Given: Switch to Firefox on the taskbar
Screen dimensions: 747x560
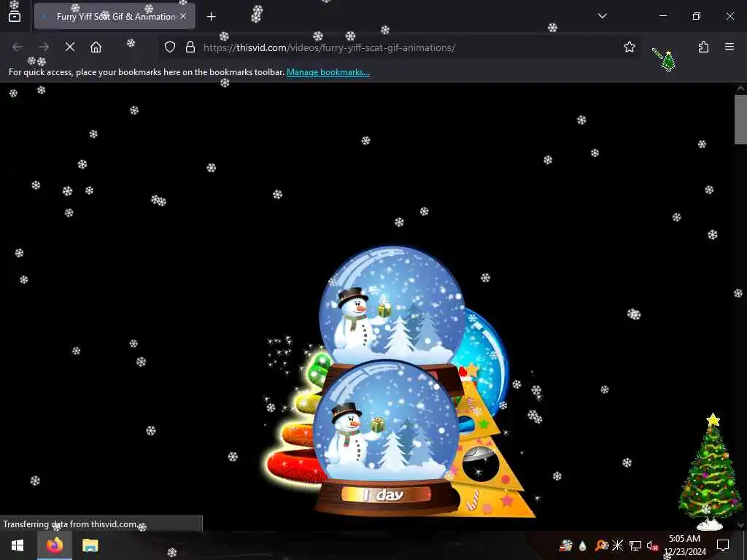Looking at the screenshot, I should click(55, 545).
